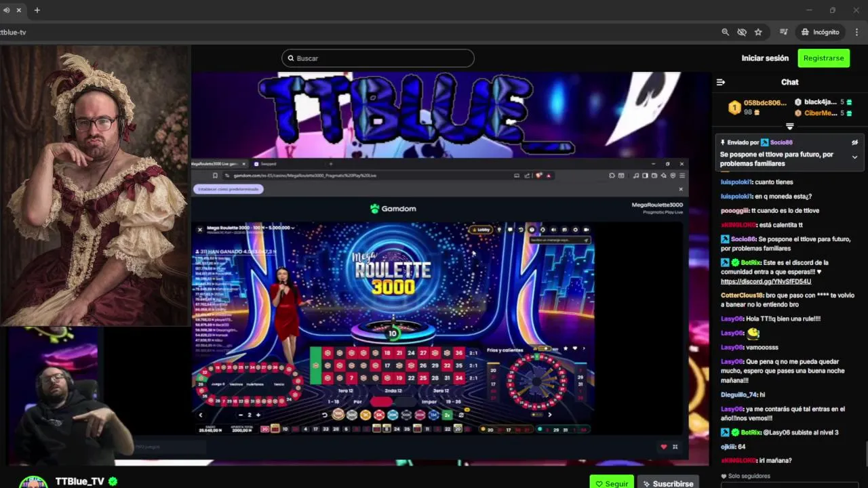Click the Solo seguidores label under chat

(749, 476)
